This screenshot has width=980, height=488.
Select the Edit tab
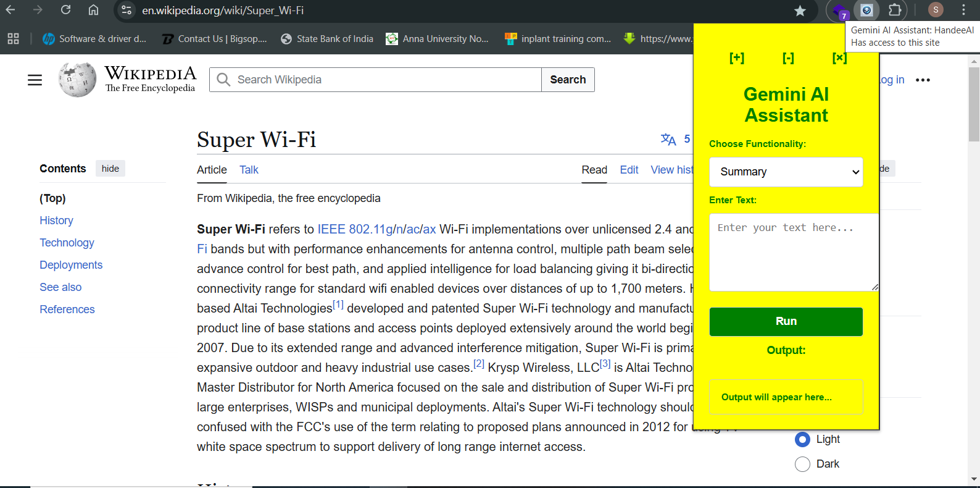(629, 170)
